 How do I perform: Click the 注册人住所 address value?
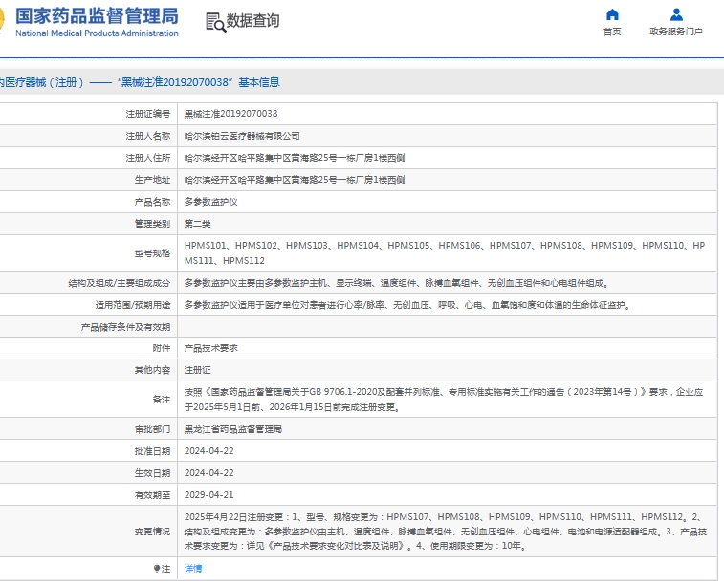click(295, 158)
